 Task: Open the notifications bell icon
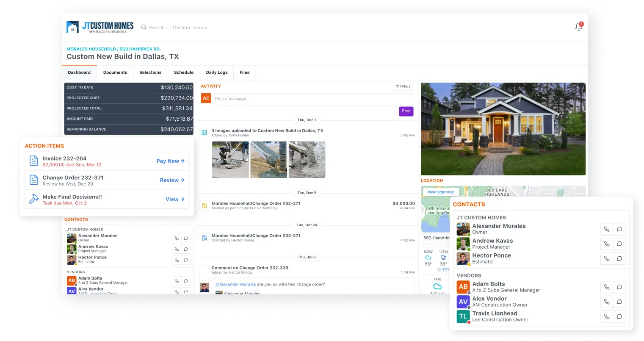coord(578,27)
